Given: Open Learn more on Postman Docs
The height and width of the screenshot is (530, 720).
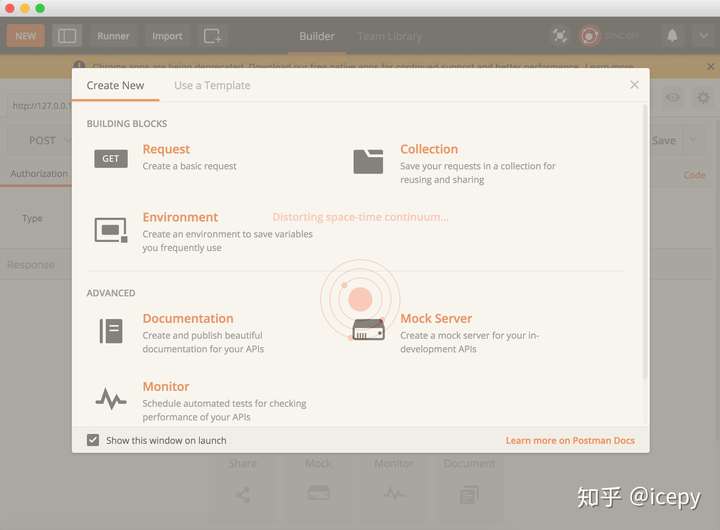Looking at the screenshot, I should 570,440.
